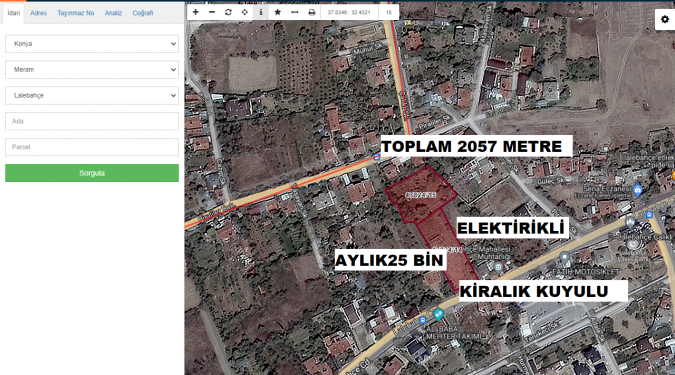Open map settings gear icon

[665, 19]
